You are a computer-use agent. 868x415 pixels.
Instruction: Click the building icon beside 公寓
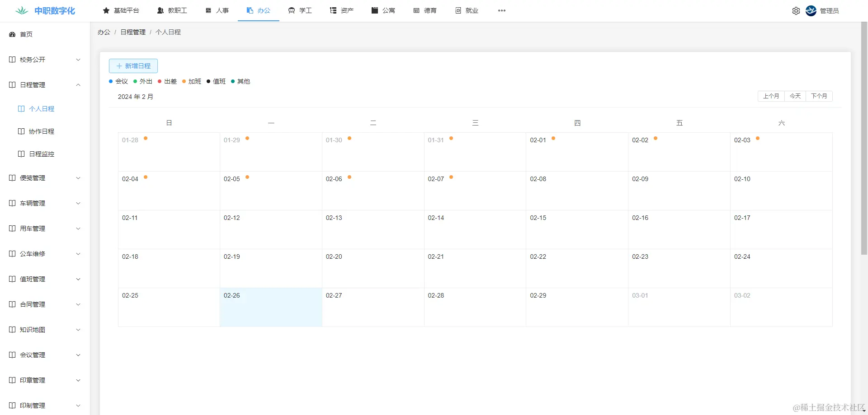click(x=375, y=10)
